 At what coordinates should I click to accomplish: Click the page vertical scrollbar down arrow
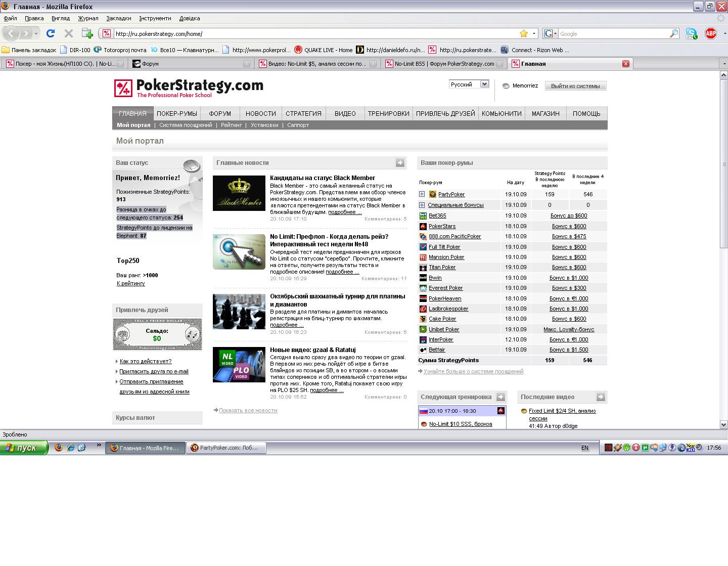(x=723, y=424)
